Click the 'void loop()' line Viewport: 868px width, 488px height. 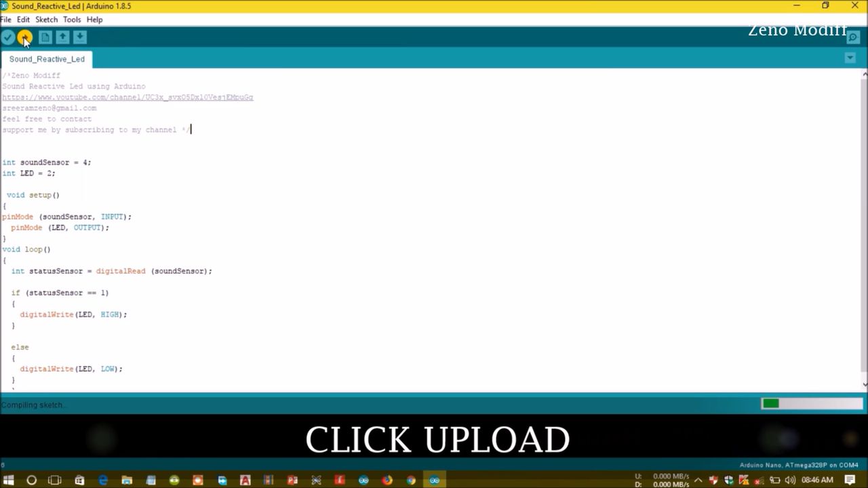click(x=26, y=249)
